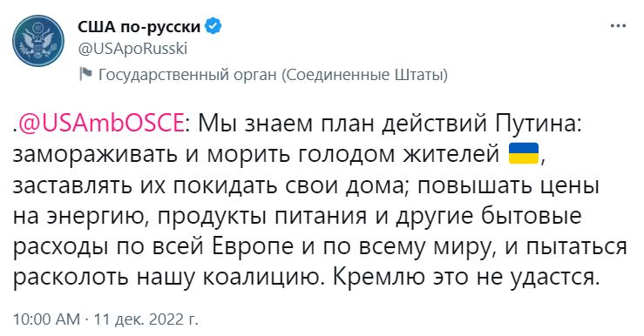
Task: Click the Ukrainian flag emoji in tweet
Action: 524,153
